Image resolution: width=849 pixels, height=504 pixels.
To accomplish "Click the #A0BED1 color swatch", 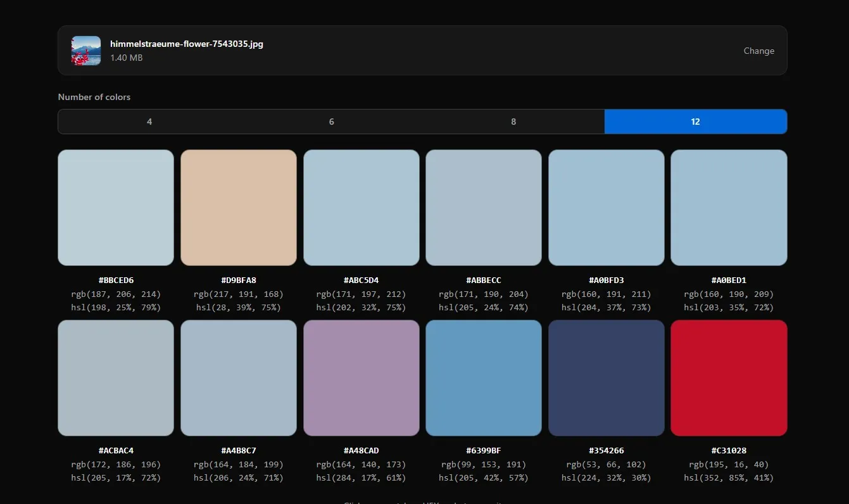I will pos(729,208).
